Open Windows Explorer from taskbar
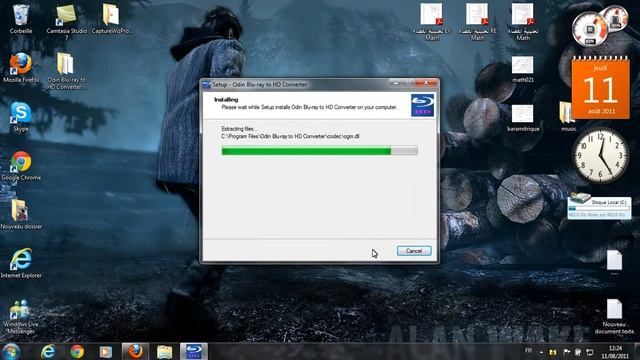Viewport: 640px width, 360px height. point(164,351)
